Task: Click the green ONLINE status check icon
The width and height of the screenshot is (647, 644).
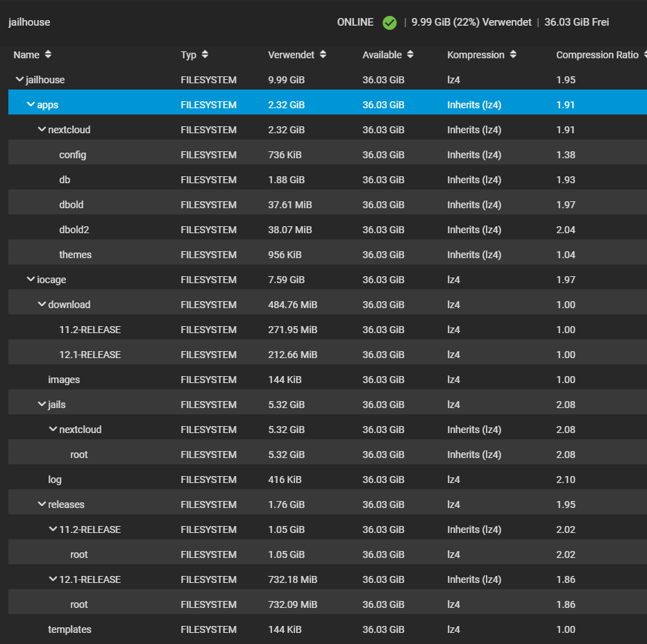Action: [389, 23]
